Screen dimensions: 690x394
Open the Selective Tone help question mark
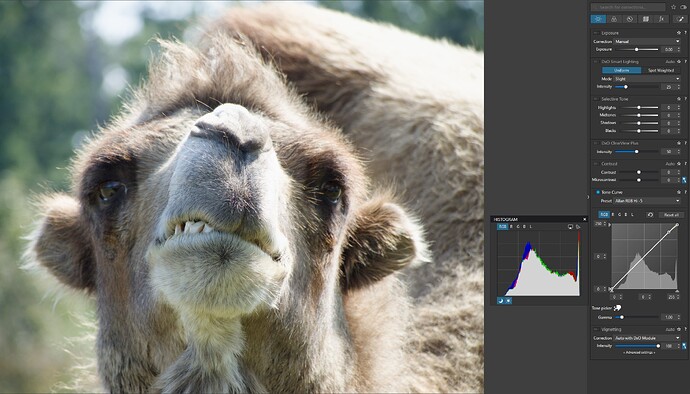685,99
